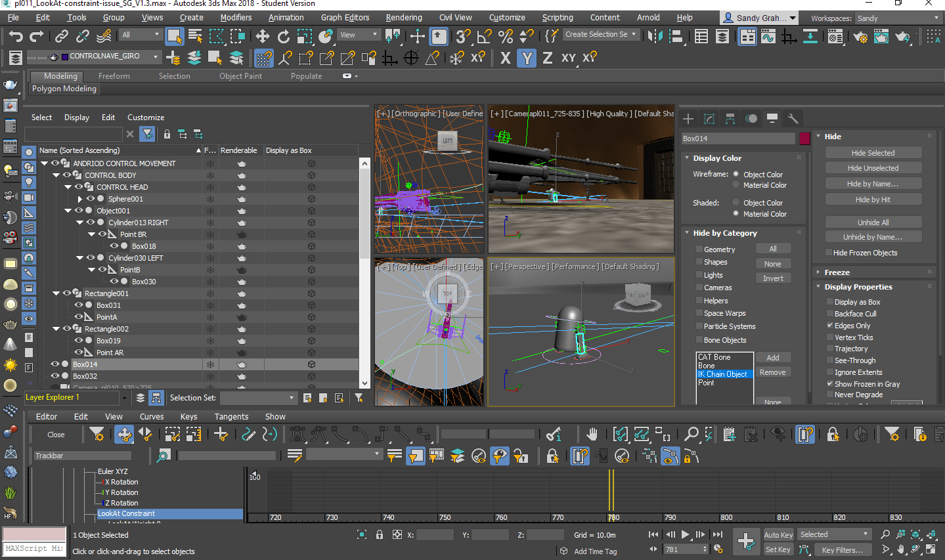The width and height of the screenshot is (945, 560).
Task: Select Material Color wireframe radio button
Action: coord(736,185)
